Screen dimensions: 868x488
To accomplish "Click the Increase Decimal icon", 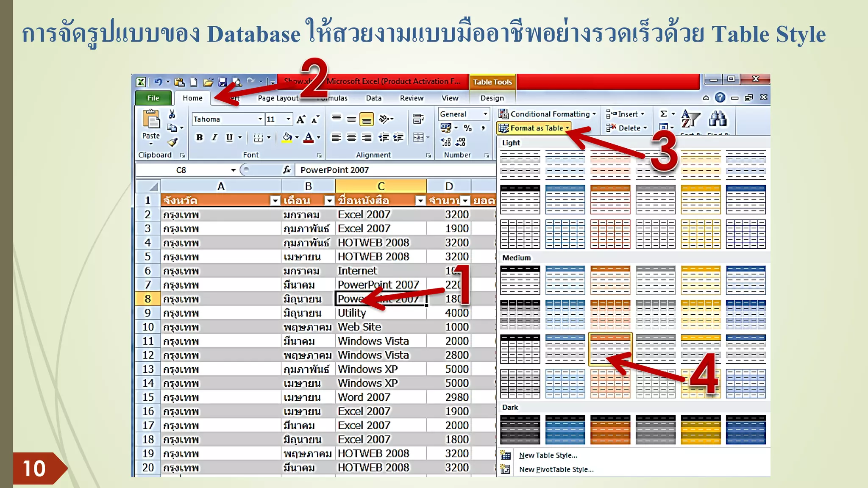I will tap(446, 141).
